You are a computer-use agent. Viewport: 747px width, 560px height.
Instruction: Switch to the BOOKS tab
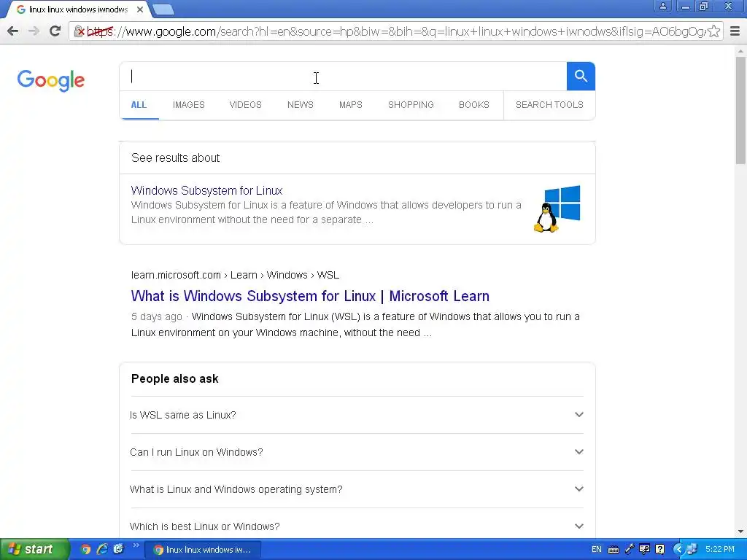point(474,105)
